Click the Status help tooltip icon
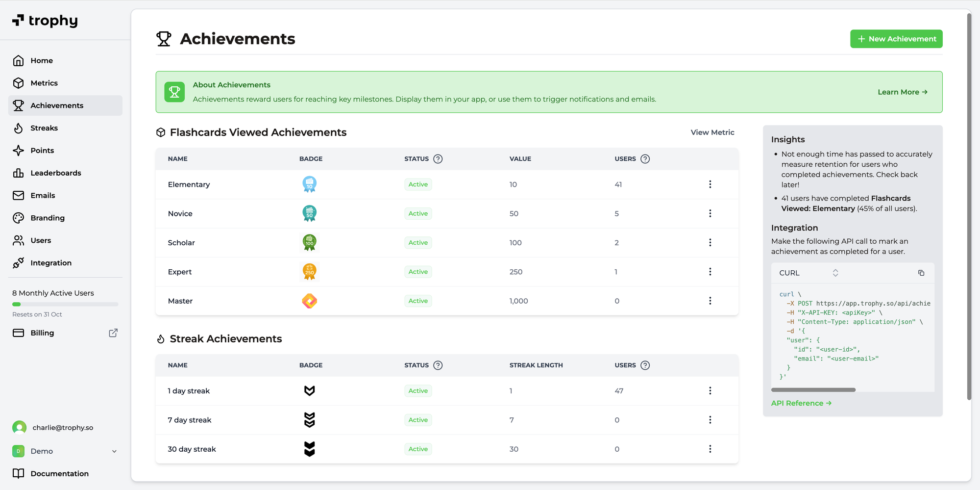This screenshot has height=490, width=980. 438,158
